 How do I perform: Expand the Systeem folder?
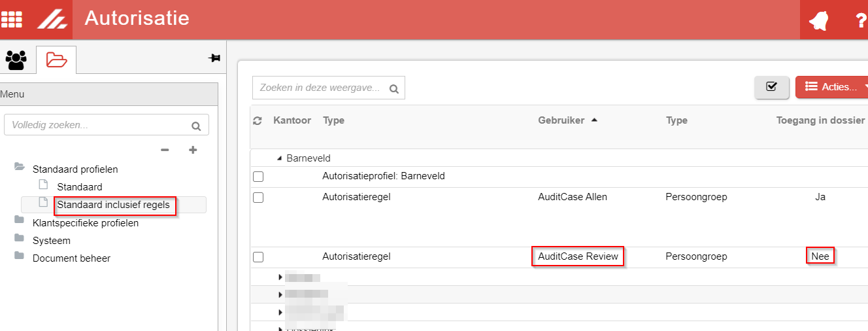20,239
